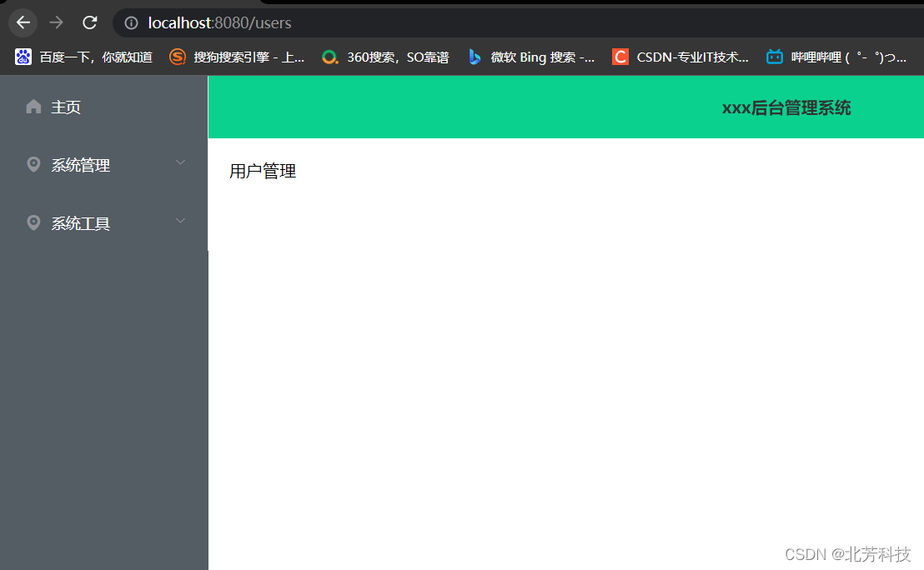Click the 360 search circle icon
Image resolution: width=924 pixels, height=570 pixels.
point(330,57)
